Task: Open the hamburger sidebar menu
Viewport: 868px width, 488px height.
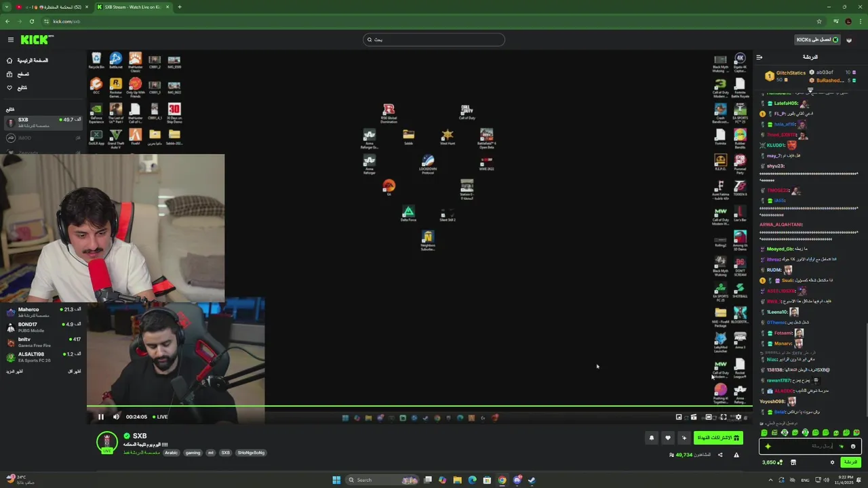Action: (10, 39)
